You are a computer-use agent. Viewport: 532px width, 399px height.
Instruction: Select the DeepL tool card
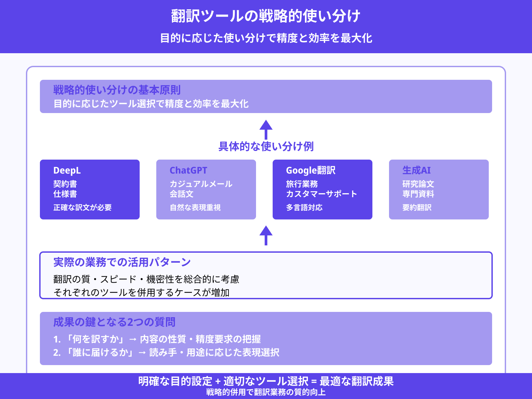click(89, 190)
